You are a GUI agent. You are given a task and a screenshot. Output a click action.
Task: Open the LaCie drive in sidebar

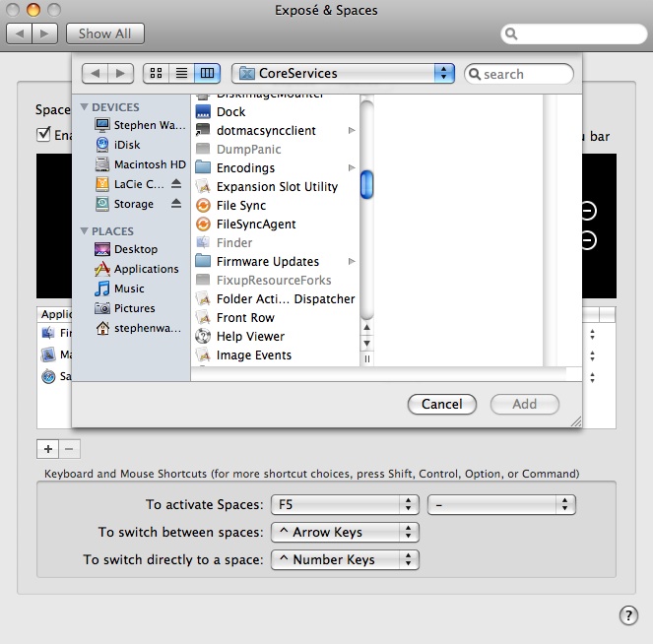click(130, 184)
